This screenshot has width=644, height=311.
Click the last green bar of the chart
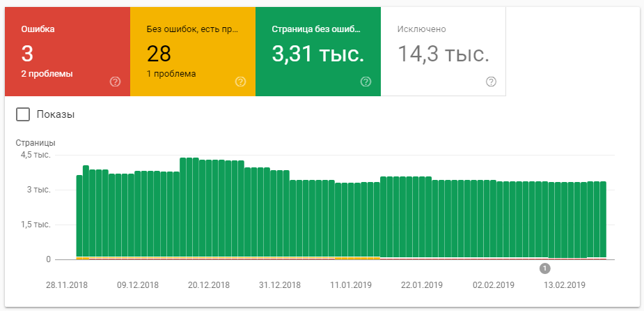point(603,220)
